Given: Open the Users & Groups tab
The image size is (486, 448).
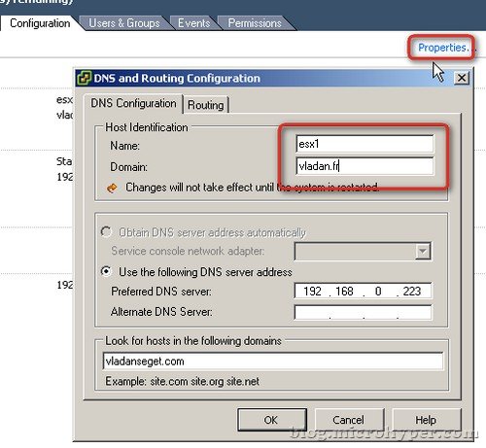Looking at the screenshot, I should pyautogui.click(x=124, y=23).
